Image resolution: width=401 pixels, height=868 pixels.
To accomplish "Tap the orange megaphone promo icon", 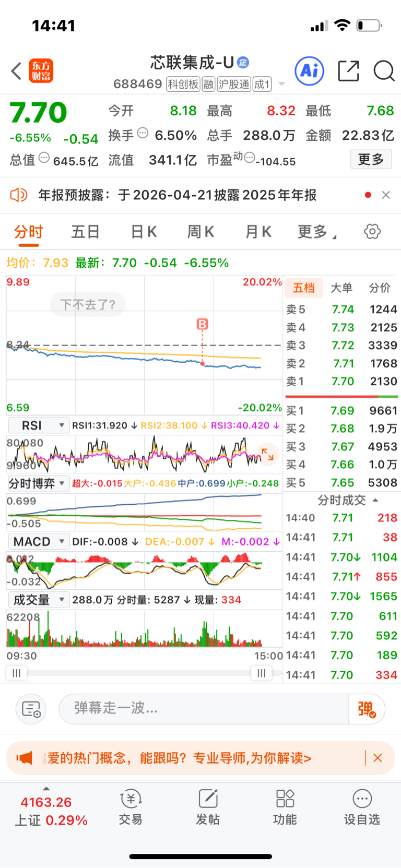I will coord(24,758).
